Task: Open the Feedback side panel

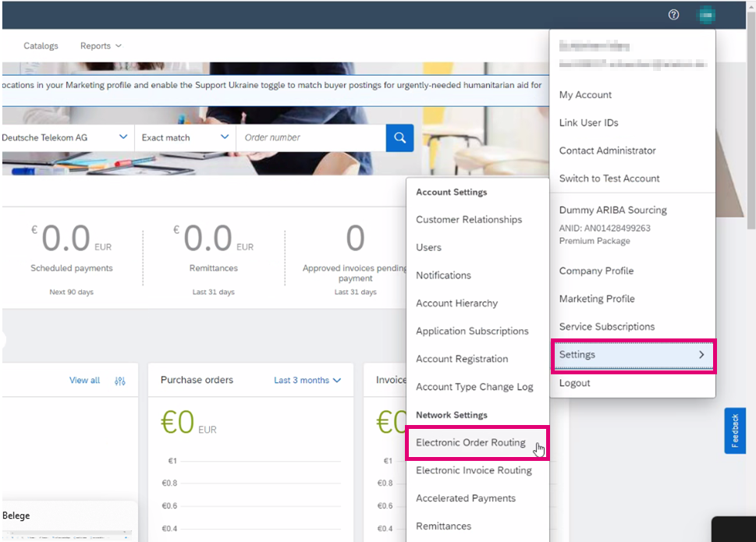Action: 734,430
